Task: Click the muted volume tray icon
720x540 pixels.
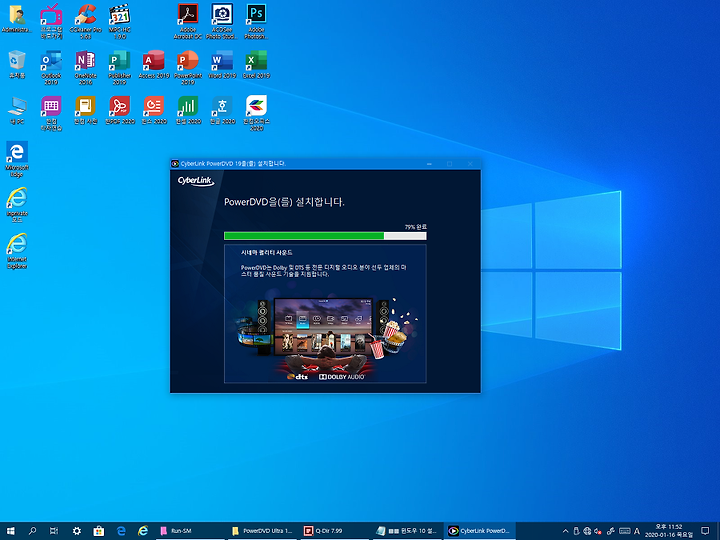Action: 598,531
